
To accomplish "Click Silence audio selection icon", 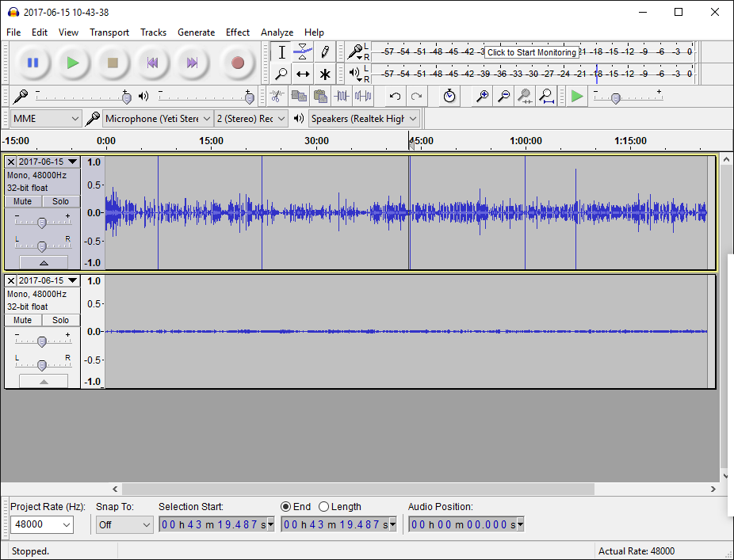I will (x=363, y=97).
